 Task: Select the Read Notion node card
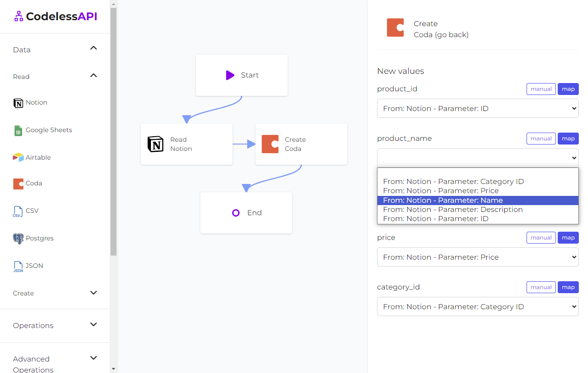point(187,144)
